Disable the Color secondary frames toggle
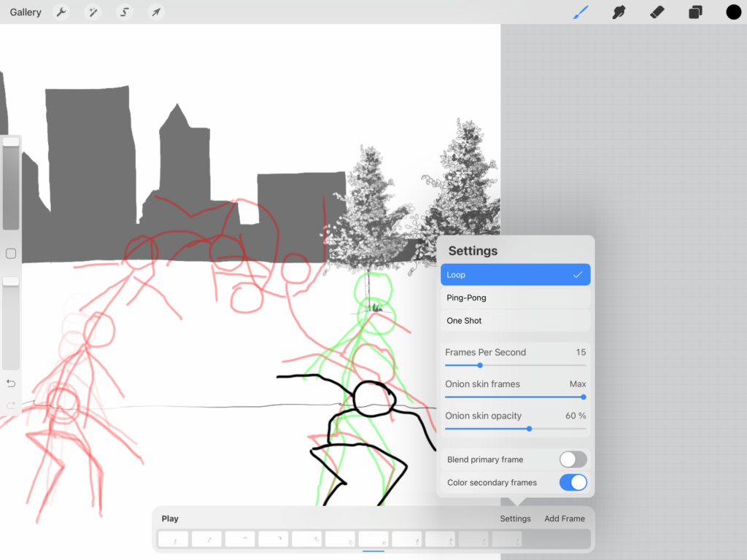Image resolution: width=747 pixels, height=560 pixels. coord(573,482)
